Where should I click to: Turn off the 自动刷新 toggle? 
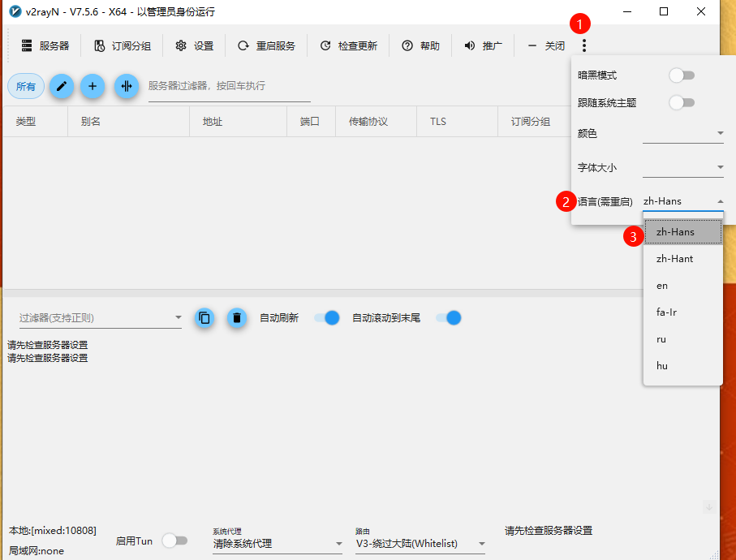click(x=326, y=318)
